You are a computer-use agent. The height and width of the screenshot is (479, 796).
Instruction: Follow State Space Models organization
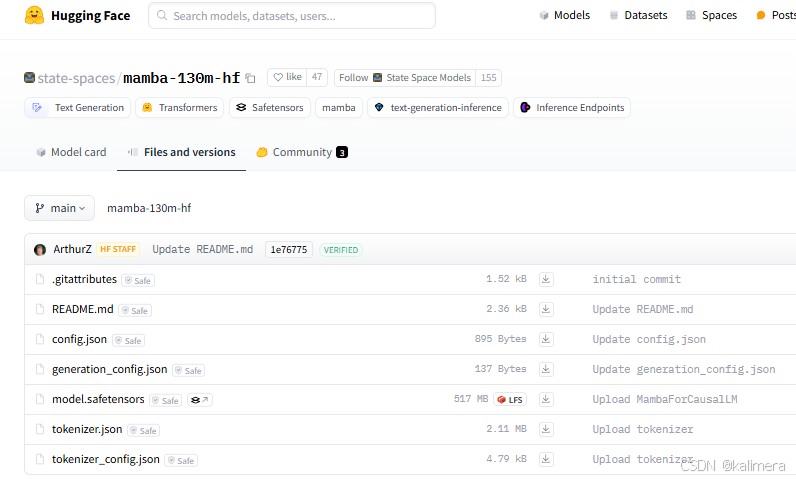pos(405,78)
